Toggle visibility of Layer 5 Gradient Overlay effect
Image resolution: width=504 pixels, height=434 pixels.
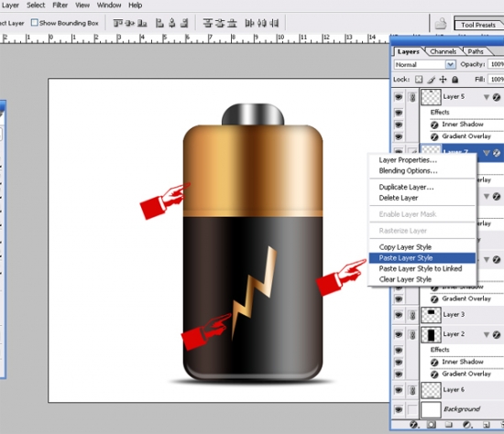[399, 136]
